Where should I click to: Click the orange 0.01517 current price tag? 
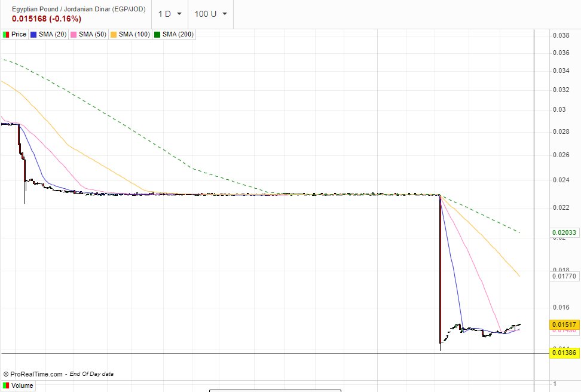(564, 324)
